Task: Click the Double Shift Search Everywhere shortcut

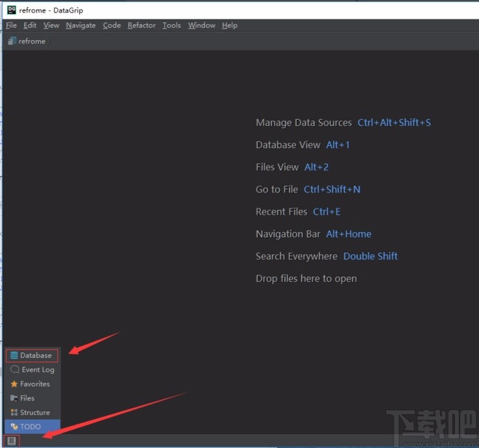Action: pyautogui.click(x=371, y=256)
